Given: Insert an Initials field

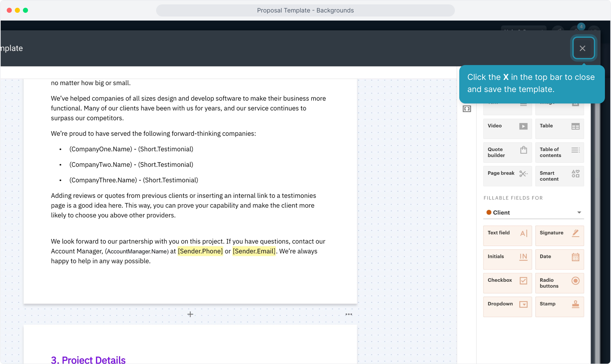Looking at the screenshot, I should [507, 259].
